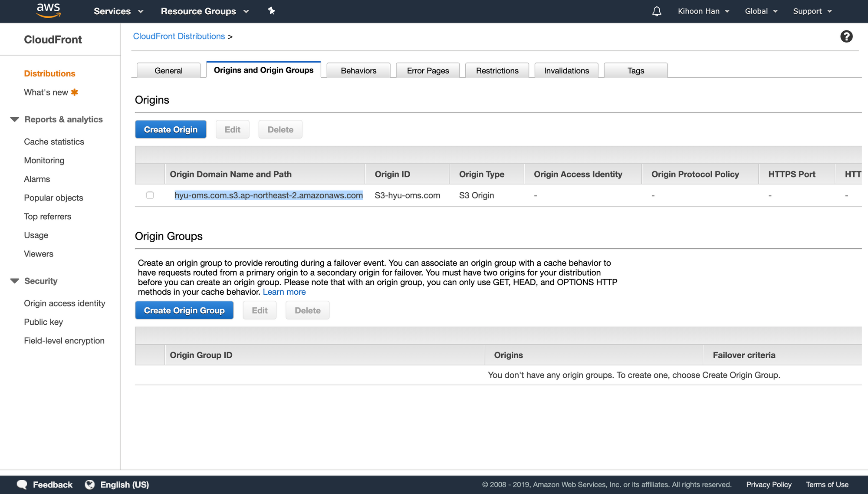Click the orange What's new asterisk
Viewport: 868px width, 494px height.
[75, 92]
